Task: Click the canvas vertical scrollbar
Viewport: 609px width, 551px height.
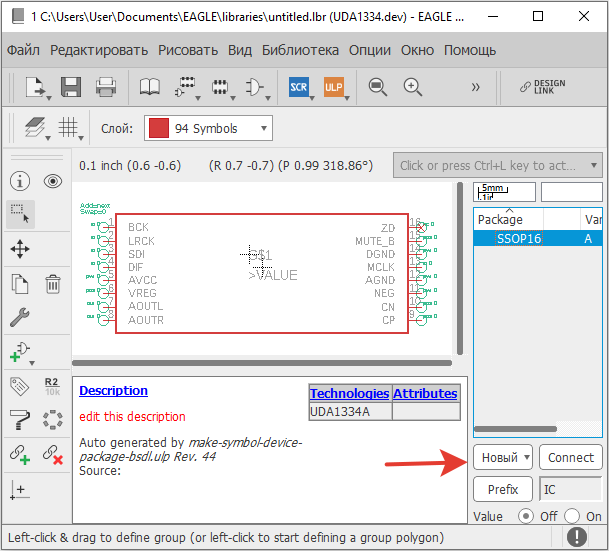Action: click(x=460, y=269)
